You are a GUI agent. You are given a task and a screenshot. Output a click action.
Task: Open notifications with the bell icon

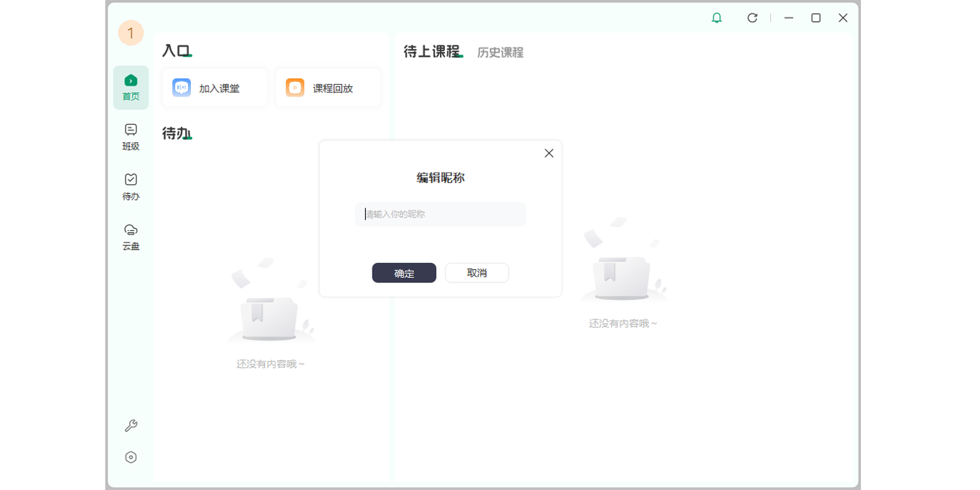click(716, 17)
